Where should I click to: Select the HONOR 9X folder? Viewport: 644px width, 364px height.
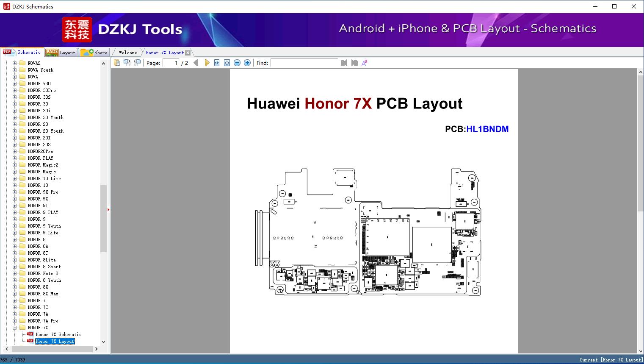[38, 199]
